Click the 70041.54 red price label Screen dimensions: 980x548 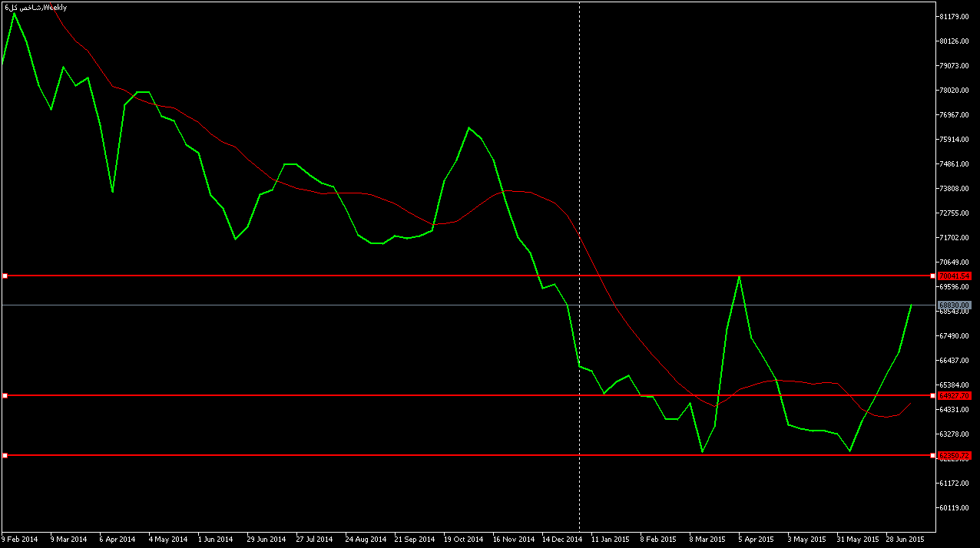point(955,276)
